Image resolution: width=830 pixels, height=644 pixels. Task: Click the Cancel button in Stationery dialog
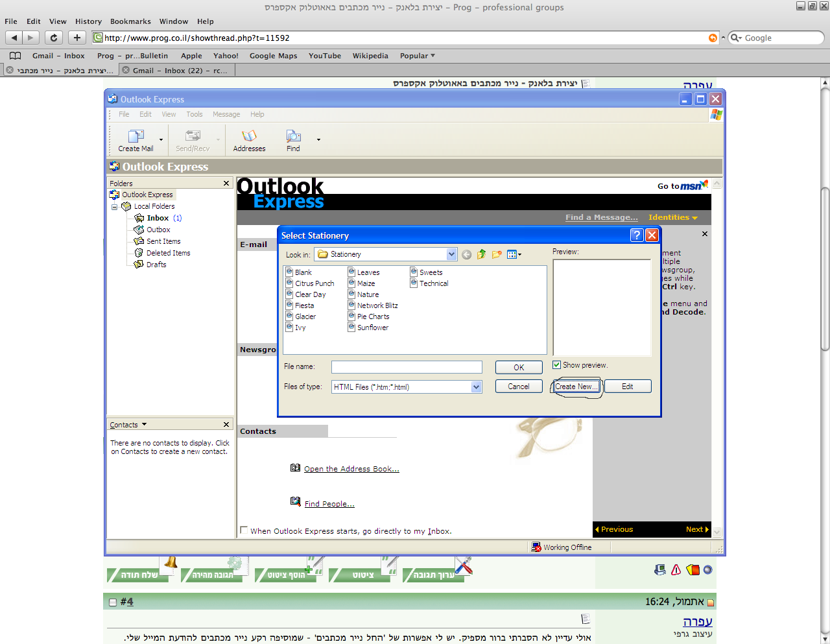[x=519, y=387]
